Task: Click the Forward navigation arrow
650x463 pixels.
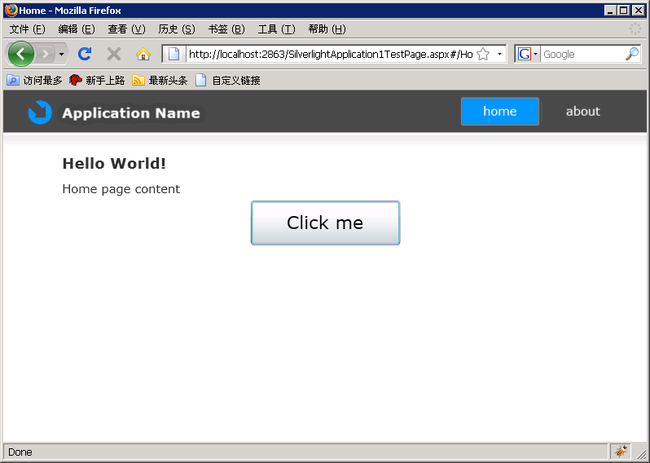Action: 45,54
